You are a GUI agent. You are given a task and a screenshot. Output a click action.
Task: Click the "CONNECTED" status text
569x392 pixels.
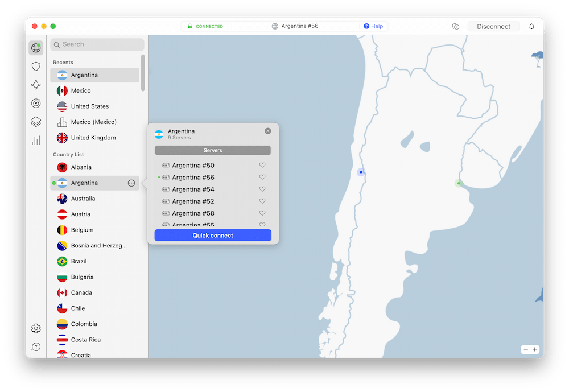209,27
